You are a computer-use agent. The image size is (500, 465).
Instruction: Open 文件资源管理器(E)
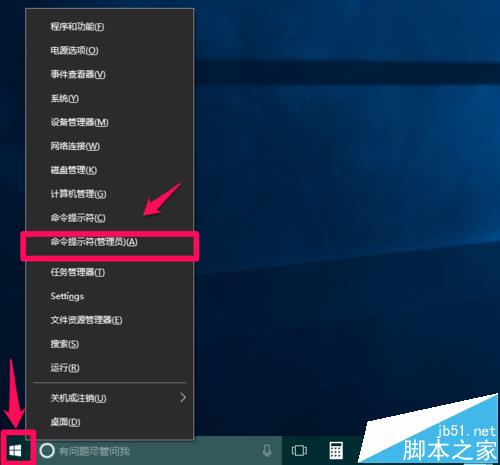110,320
